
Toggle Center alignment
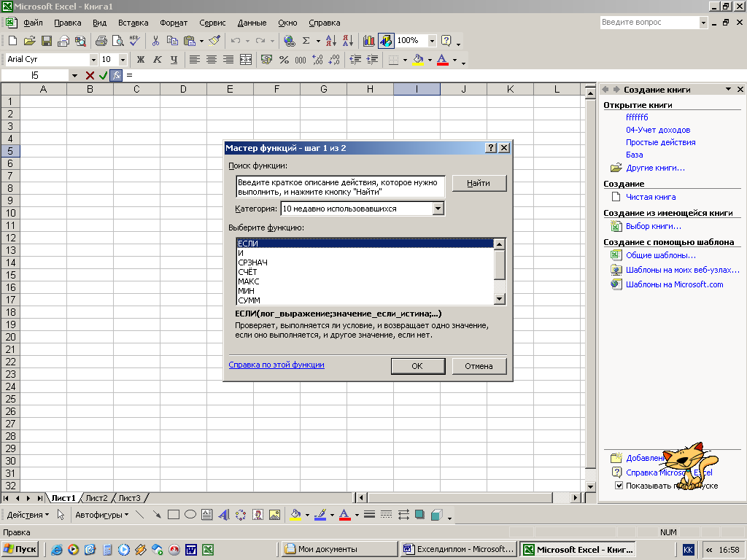point(211,60)
